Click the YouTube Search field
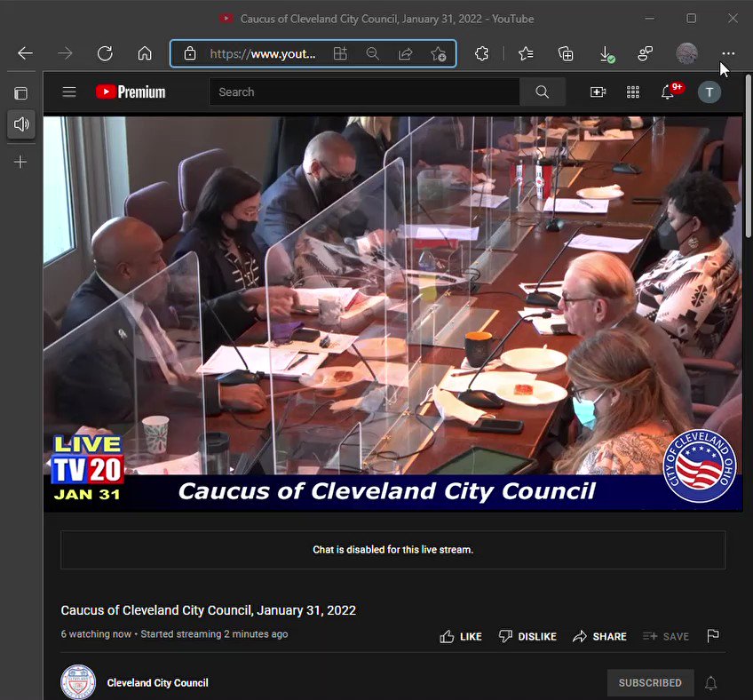This screenshot has height=700, width=753. click(x=364, y=91)
